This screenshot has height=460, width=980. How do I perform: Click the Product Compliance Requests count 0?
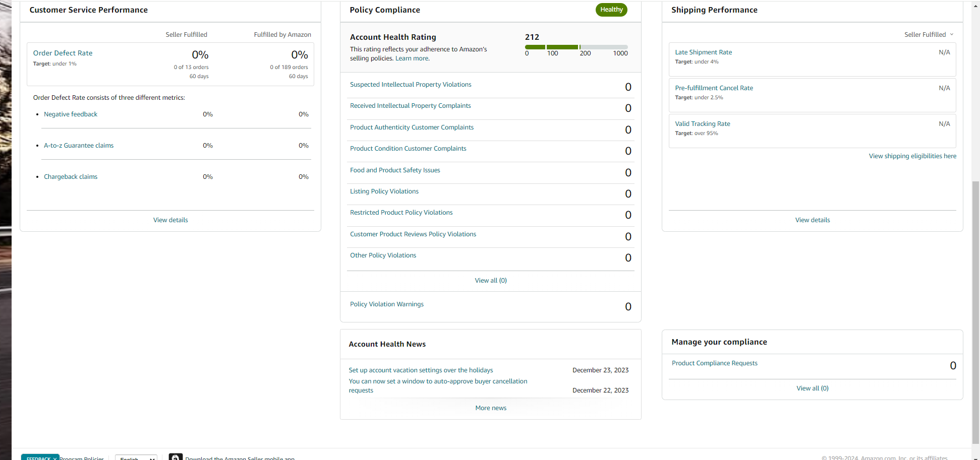(953, 366)
